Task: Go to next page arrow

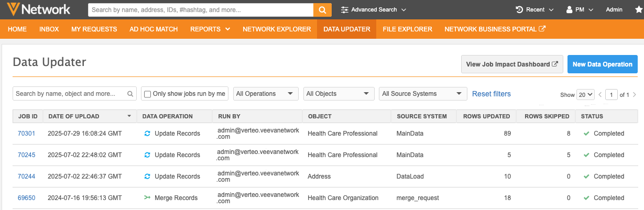Action: click(x=635, y=95)
